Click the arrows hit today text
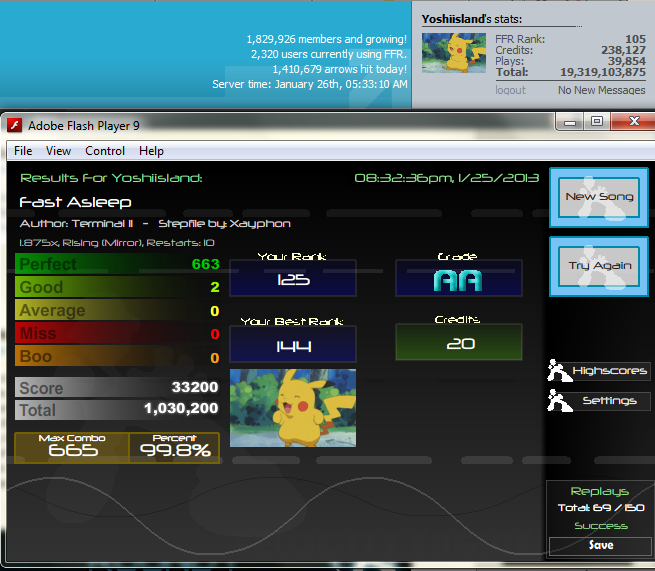This screenshot has height=571, width=655. click(340, 69)
